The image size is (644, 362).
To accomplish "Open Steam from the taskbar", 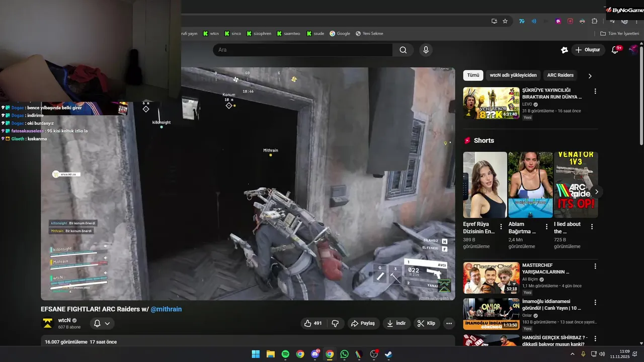I will 388,354.
